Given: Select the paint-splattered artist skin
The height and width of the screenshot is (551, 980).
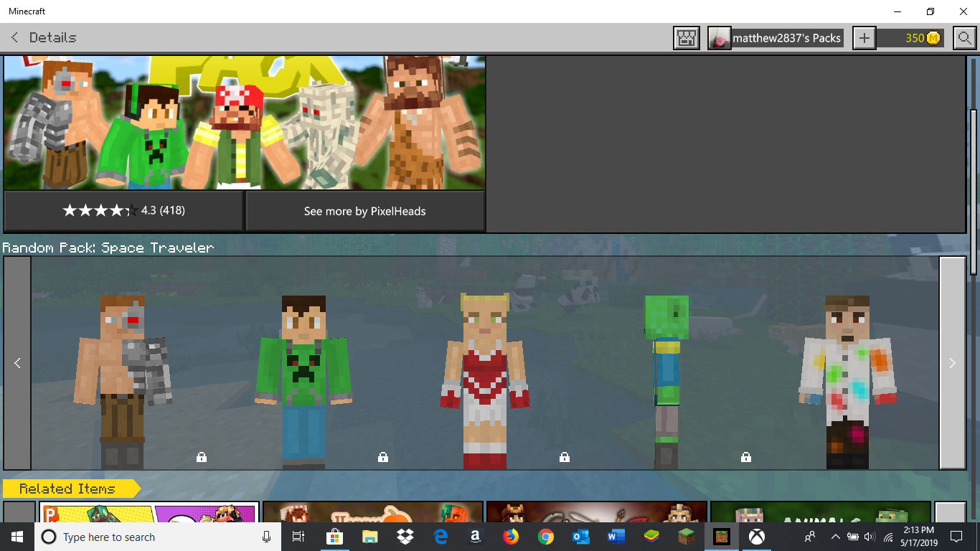Looking at the screenshot, I should [x=847, y=380].
